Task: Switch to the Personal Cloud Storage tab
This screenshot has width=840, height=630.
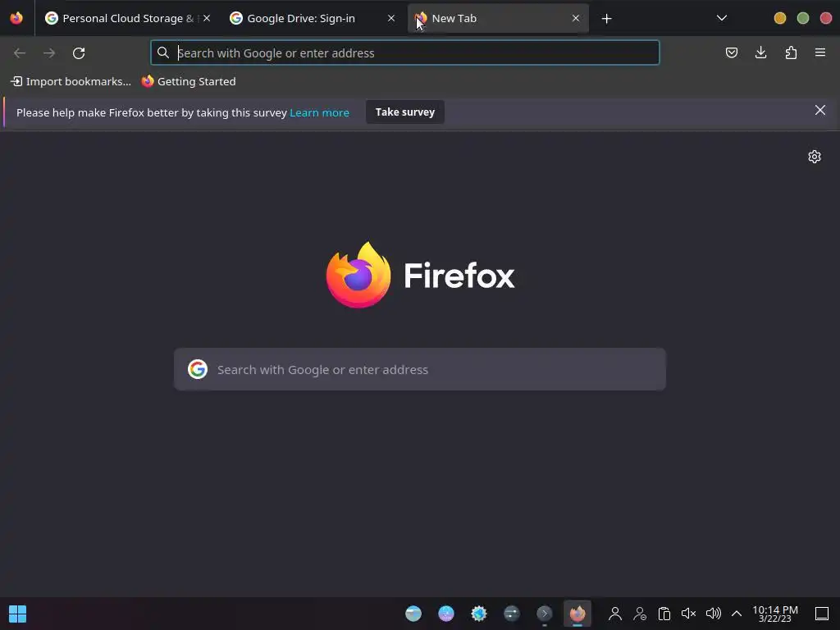Action: pos(127,18)
